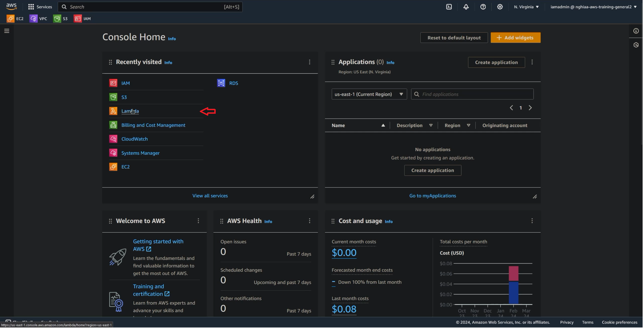This screenshot has width=644, height=328.
Task: Open IAM favorite shortcut
Action: 82,19
